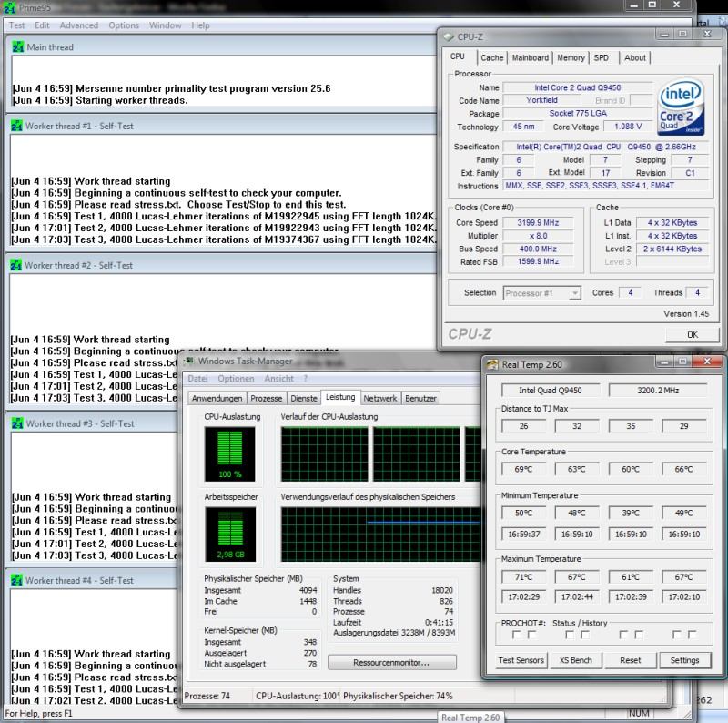The height and width of the screenshot is (723, 728).
Task: Open the Test menu in Prime95
Action: pyautogui.click(x=16, y=25)
